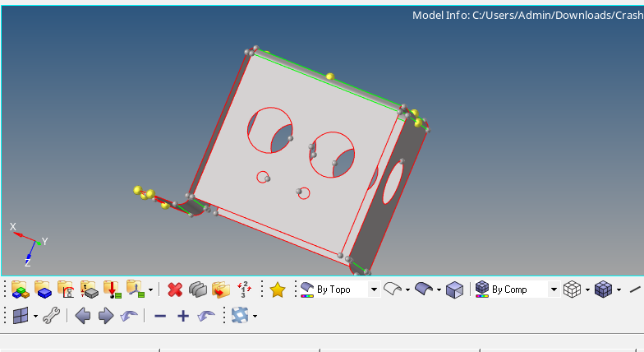Screen dimensions: 644x352
Task: Click the thickness block folder icon
Action: click(89, 289)
